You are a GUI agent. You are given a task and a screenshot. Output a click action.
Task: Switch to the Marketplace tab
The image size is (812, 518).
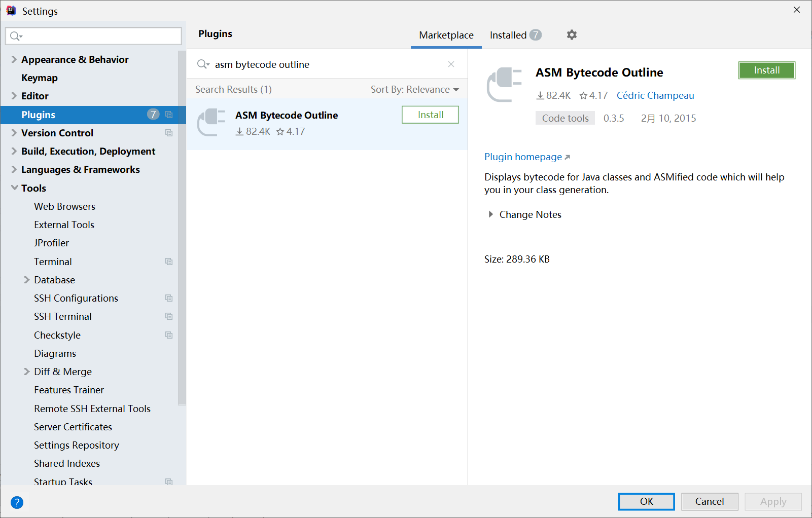446,35
